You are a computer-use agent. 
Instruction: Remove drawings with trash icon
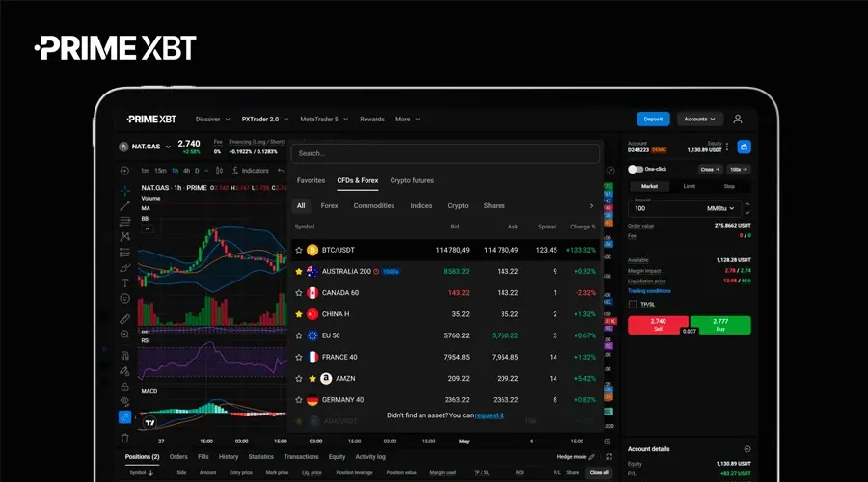coord(125,438)
